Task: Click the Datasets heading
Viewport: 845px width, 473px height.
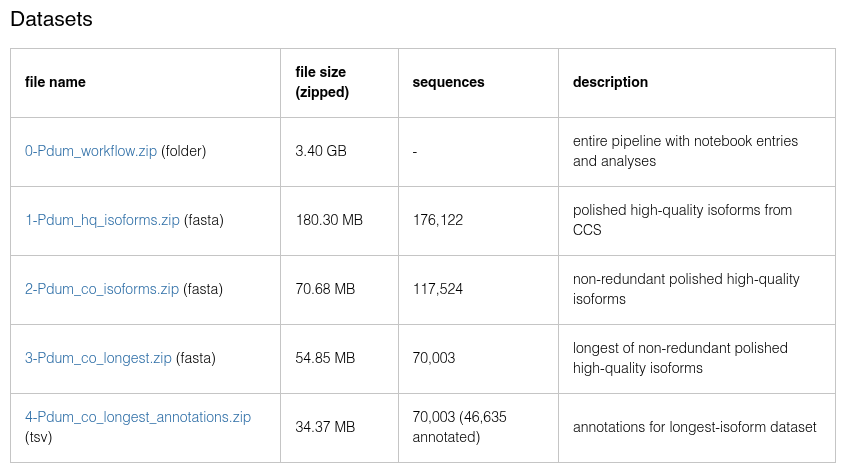Action: [51, 20]
